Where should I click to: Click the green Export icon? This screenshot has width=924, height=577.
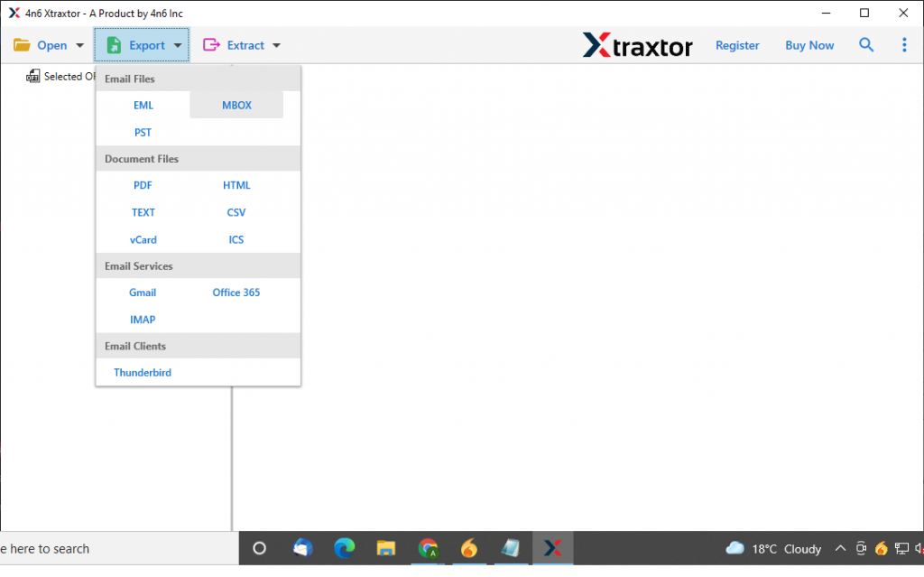(x=113, y=44)
